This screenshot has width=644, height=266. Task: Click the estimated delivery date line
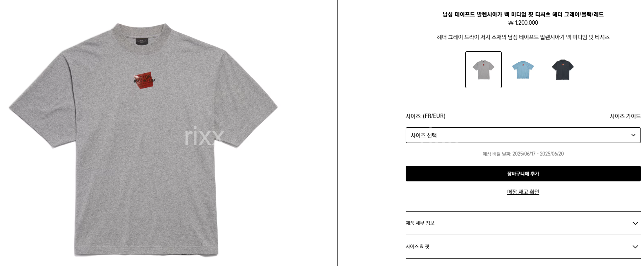523,154
